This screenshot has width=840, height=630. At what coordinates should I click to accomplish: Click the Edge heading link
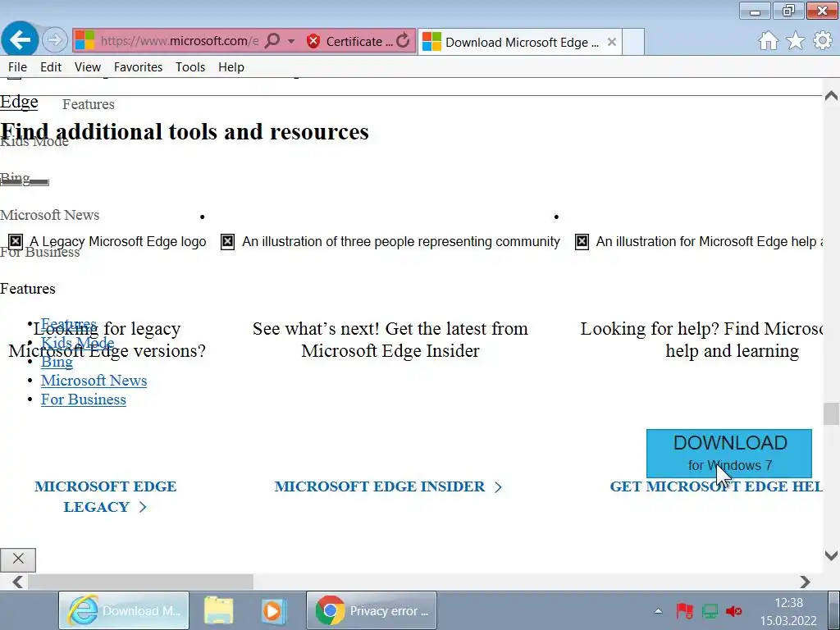(x=19, y=102)
